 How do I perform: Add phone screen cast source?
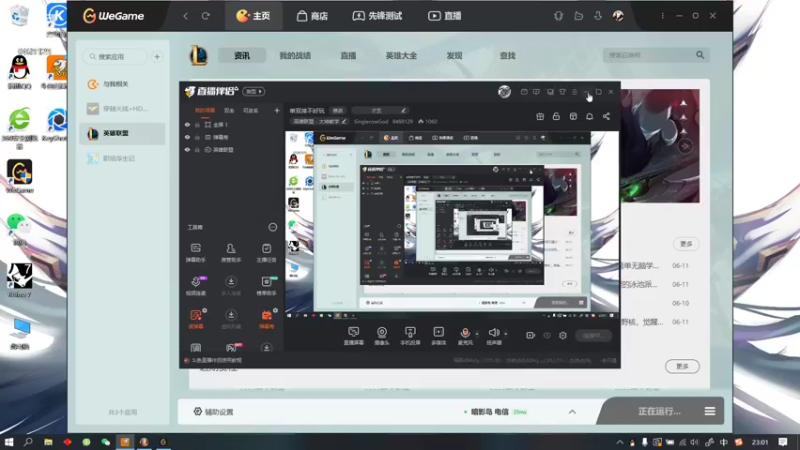[410, 336]
